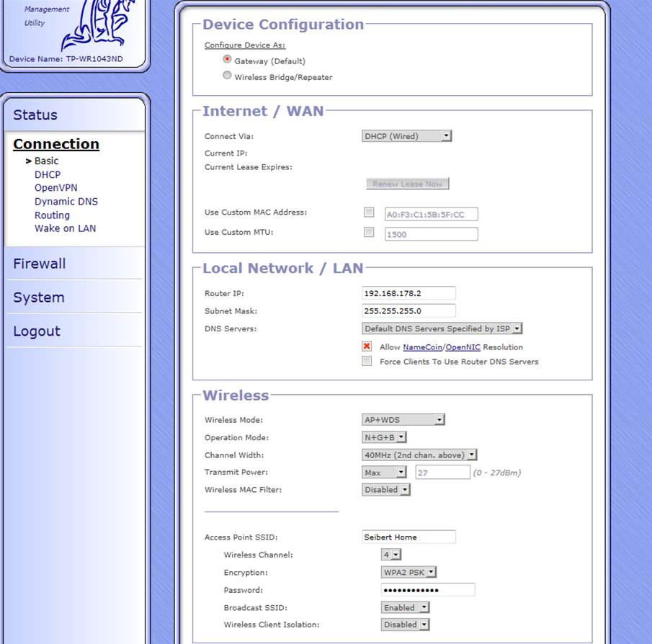
Task: Open the Wake on LAN page
Action: click(x=66, y=228)
